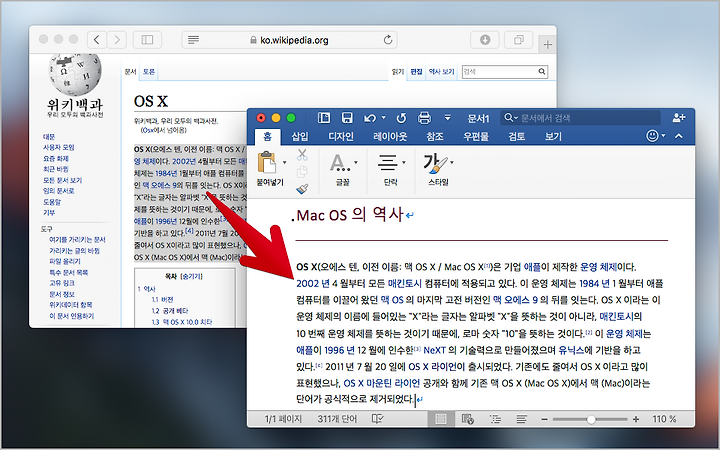
Task: Open Safari Reader view lines icon
Action: pos(194,40)
